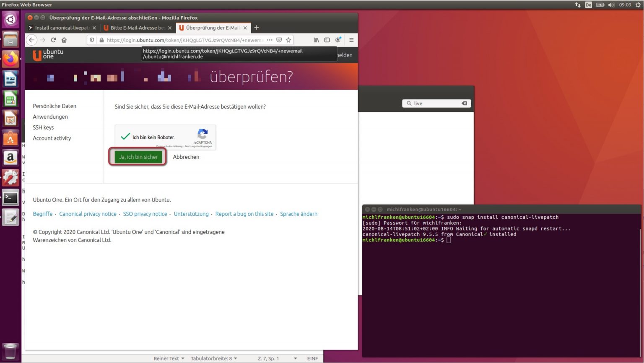Close the Überprüfung der E-Mail tab
This screenshot has width=644, height=363.
tap(245, 28)
